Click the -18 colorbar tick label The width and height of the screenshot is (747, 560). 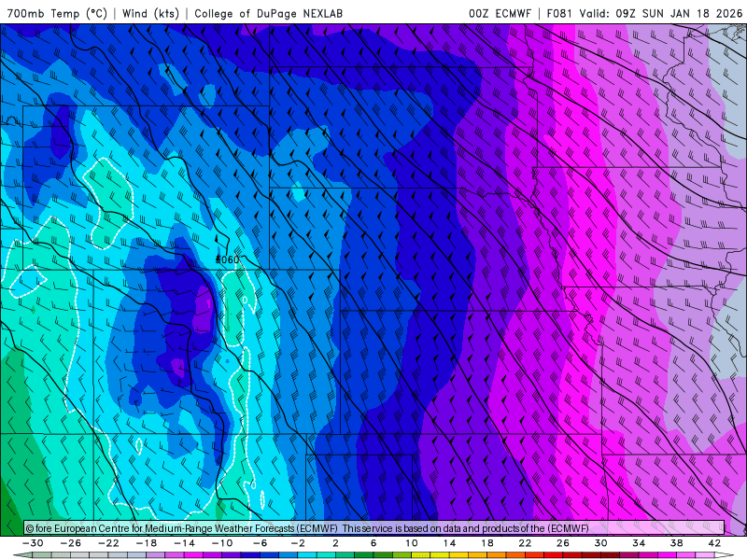pyautogui.click(x=147, y=543)
